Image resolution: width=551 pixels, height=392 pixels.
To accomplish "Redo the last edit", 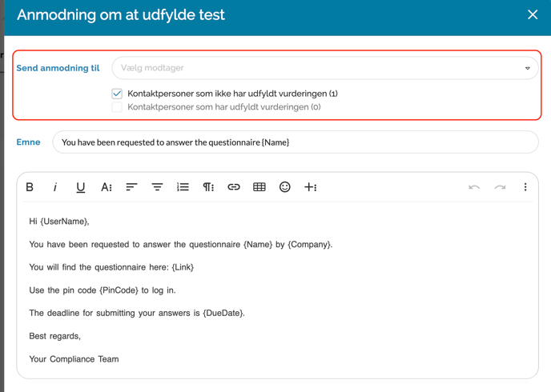I will pyautogui.click(x=500, y=187).
